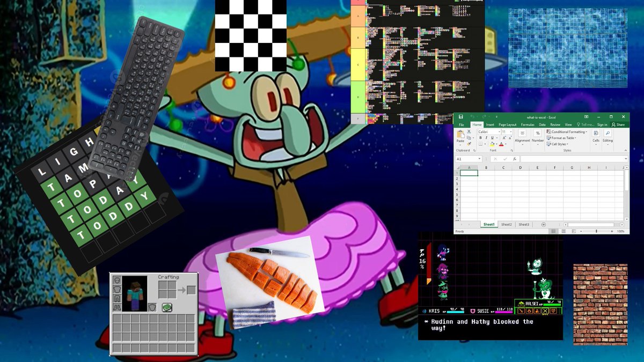
Task: Click the Minecraft crafting output slot
Action: click(x=191, y=290)
